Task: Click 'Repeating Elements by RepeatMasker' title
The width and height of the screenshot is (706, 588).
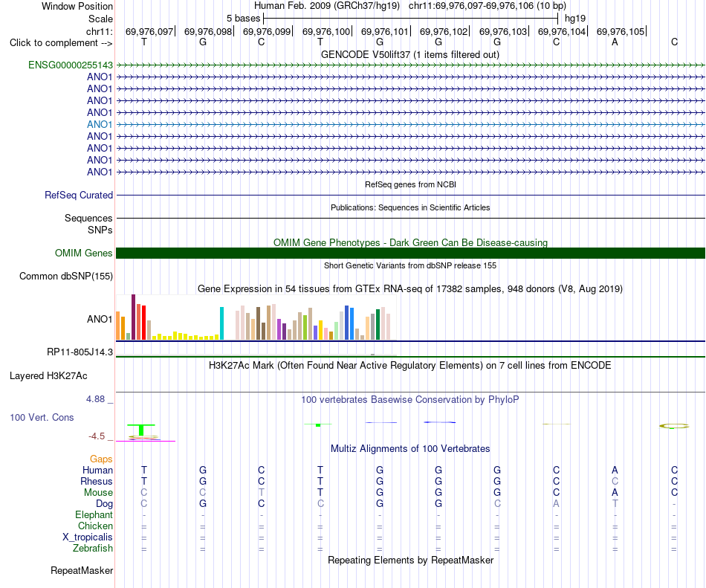Action: point(410,560)
